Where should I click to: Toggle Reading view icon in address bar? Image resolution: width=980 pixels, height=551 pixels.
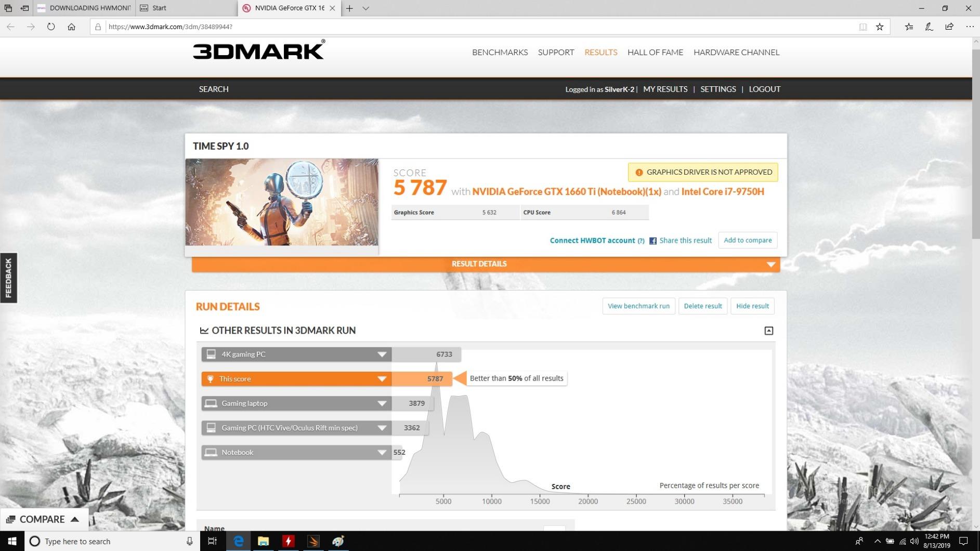tap(863, 27)
